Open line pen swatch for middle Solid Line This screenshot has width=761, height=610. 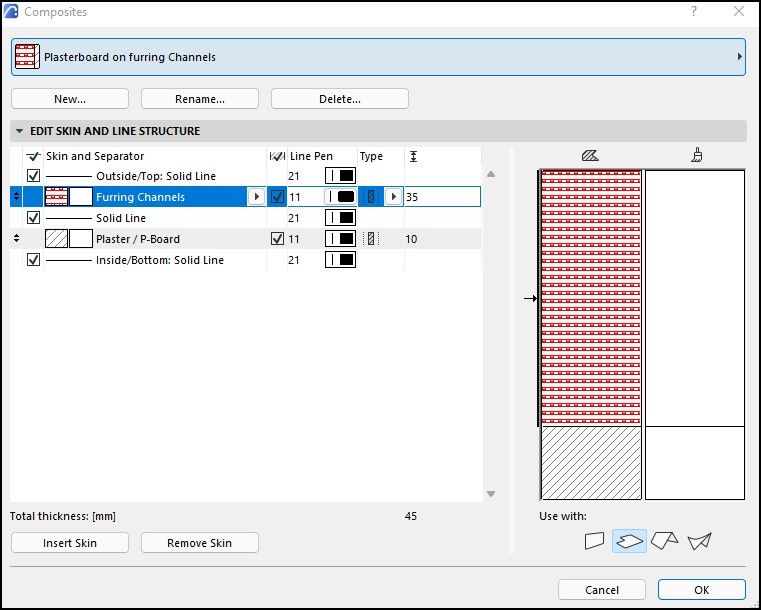pyautogui.click(x=341, y=218)
